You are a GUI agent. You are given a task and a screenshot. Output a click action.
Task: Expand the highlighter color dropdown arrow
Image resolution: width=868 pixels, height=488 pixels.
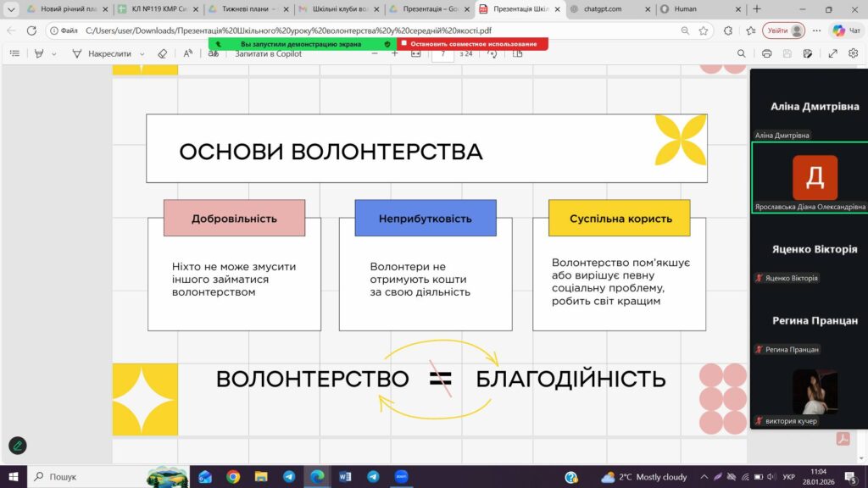[x=53, y=54]
